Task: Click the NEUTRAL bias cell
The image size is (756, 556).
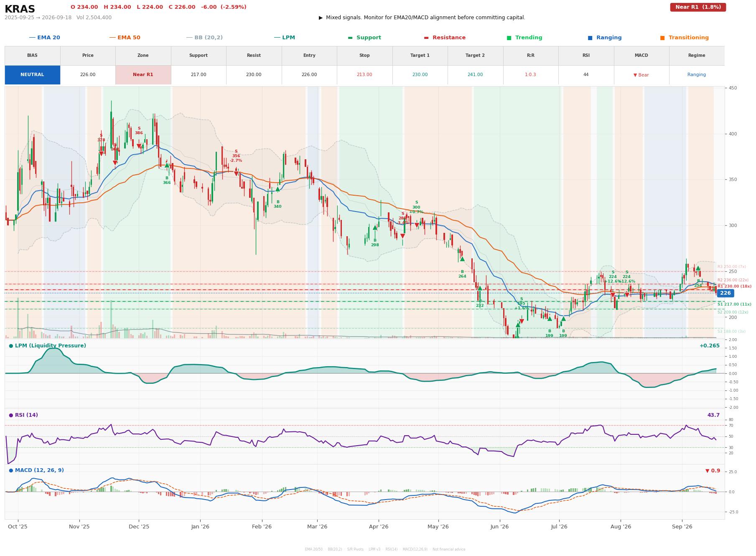Action: click(x=32, y=75)
